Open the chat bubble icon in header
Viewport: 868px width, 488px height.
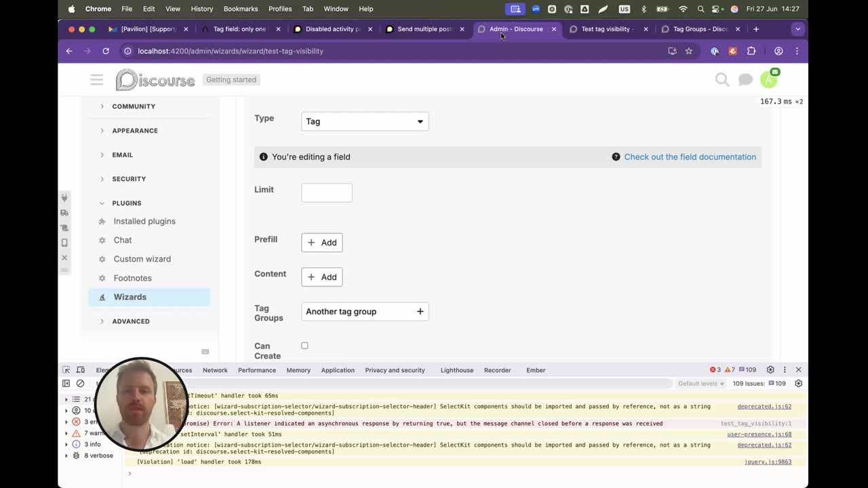pyautogui.click(x=745, y=79)
